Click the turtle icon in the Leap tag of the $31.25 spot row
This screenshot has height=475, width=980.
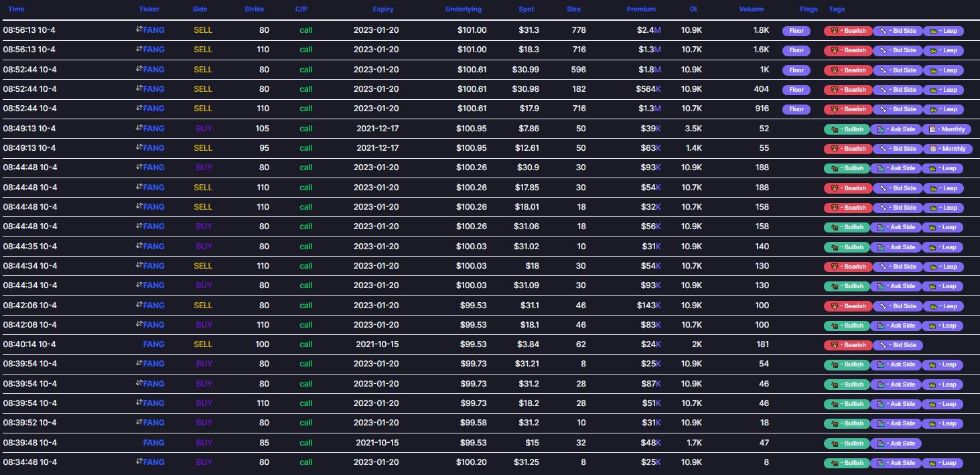click(x=931, y=463)
